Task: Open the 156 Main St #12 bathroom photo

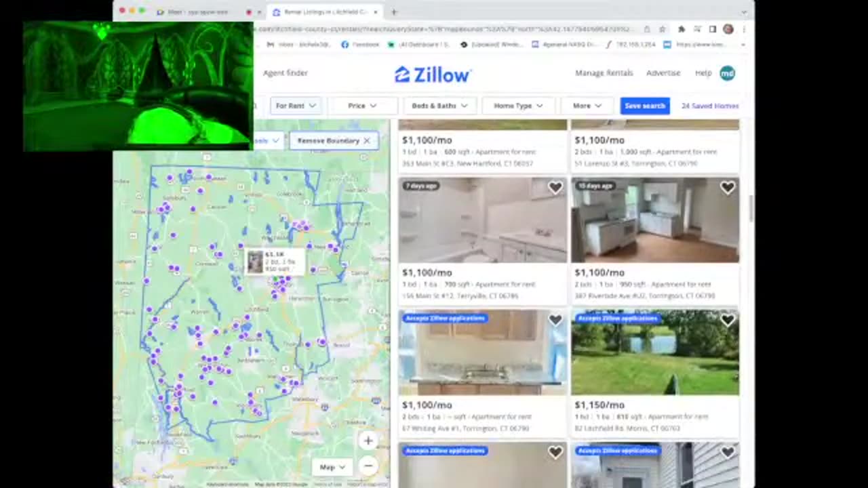Action: [483, 220]
